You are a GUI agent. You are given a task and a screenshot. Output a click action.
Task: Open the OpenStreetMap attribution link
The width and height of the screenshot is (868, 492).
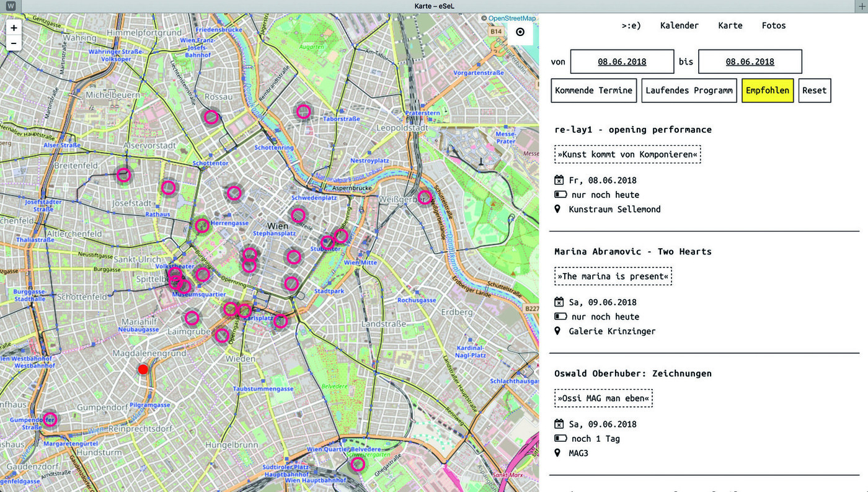pyautogui.click(x=512, y=19)
